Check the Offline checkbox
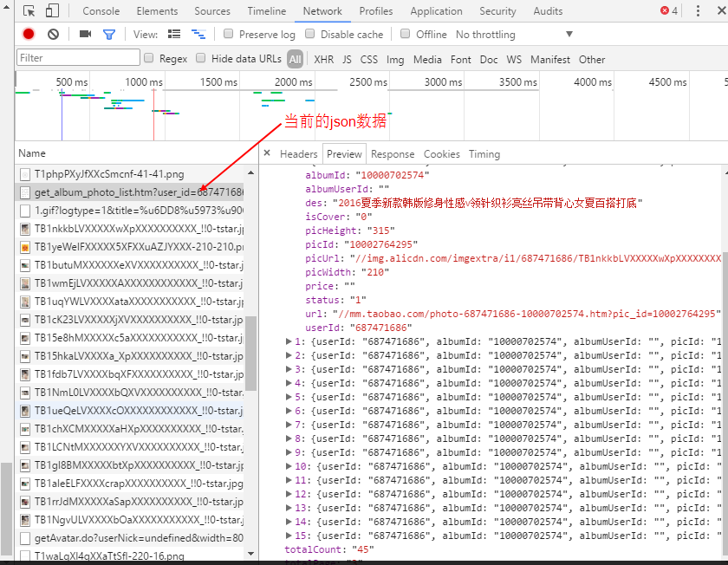This screenshot has width=728, height=565. (x=406, y=34)
